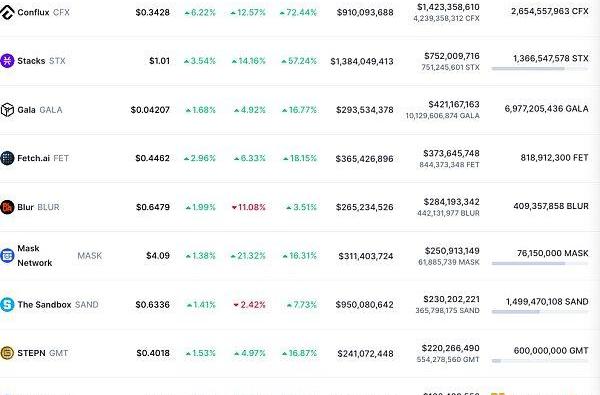Click the blue Mask Network logo icon

pyautogui.click(x=7, y=255)
